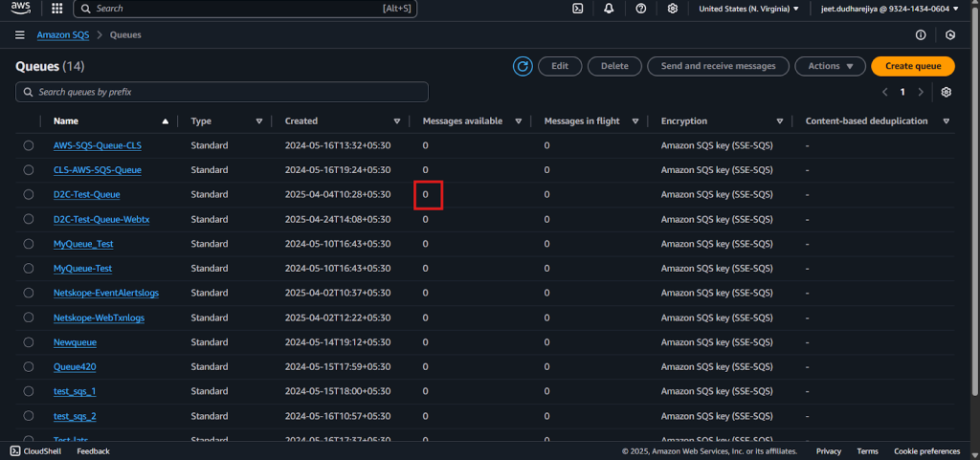Open the Privacy link

(x=829, y=451)
